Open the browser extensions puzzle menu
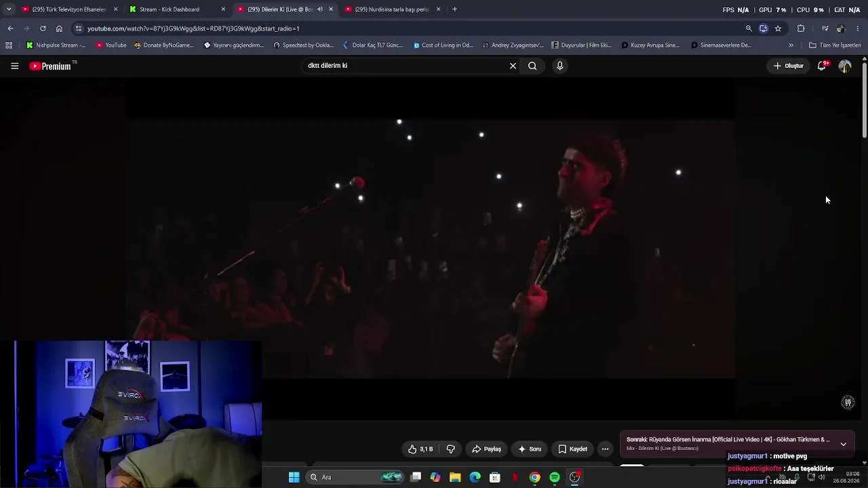The width and height of the screenshot is (868, 488). click(x=801, y=28)
